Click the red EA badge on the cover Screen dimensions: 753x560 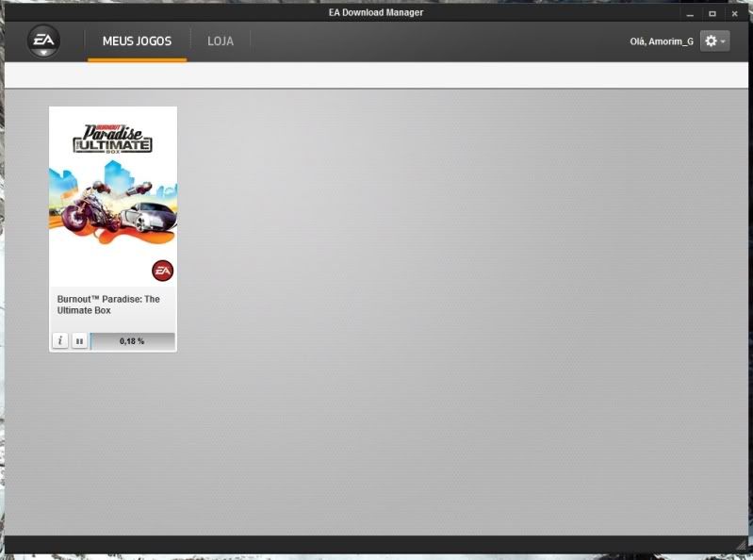click(162, 271)
